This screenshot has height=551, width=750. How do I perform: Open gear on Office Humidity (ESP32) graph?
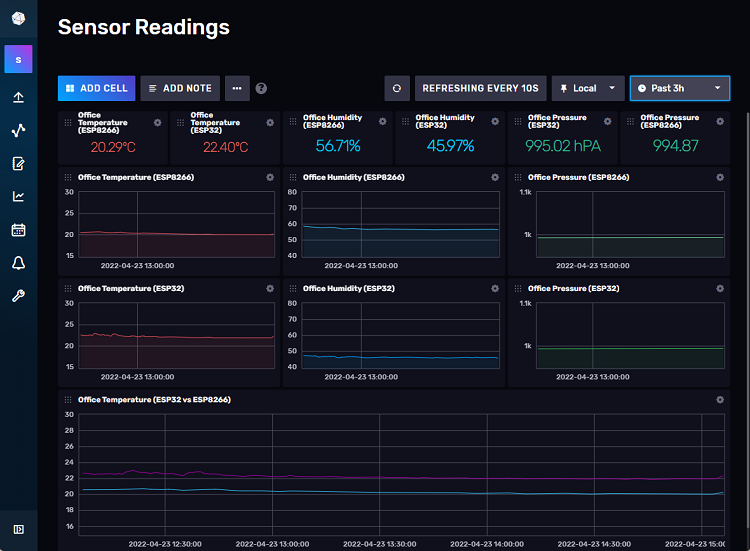(495, 288)
